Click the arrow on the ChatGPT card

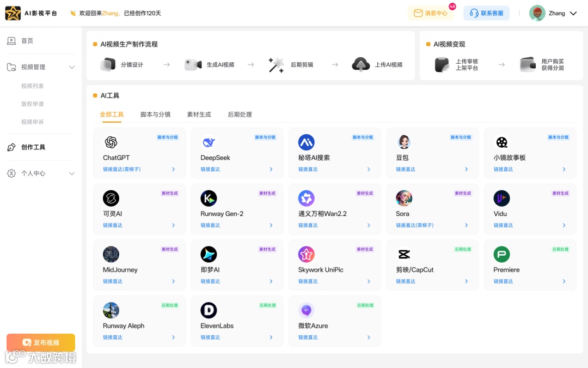pyautogui.click(x=173, y=170)
